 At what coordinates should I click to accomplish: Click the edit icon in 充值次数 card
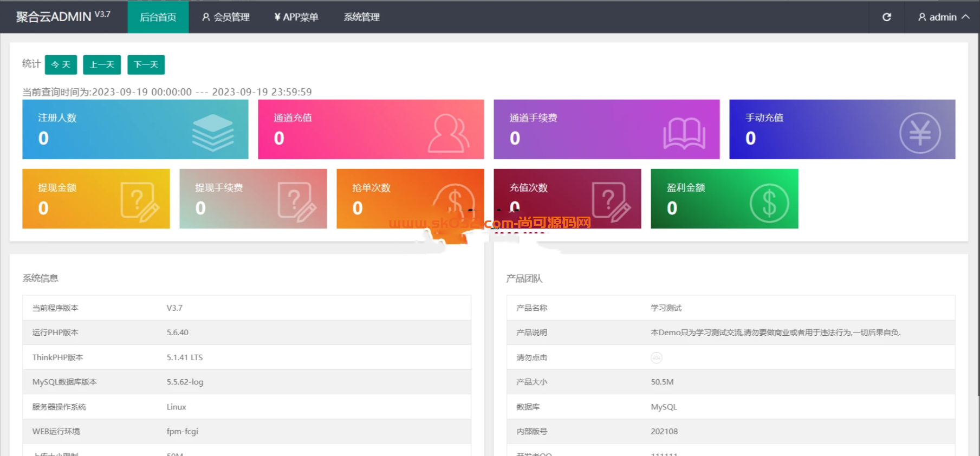[611, 203]
